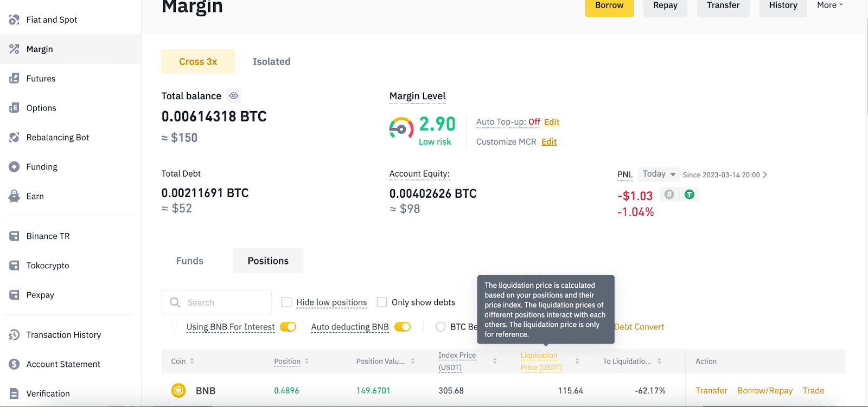Open Rebalancing Bot icon
Screen dimensions: 868x407
pyautogui.click(x=14, y=138)
